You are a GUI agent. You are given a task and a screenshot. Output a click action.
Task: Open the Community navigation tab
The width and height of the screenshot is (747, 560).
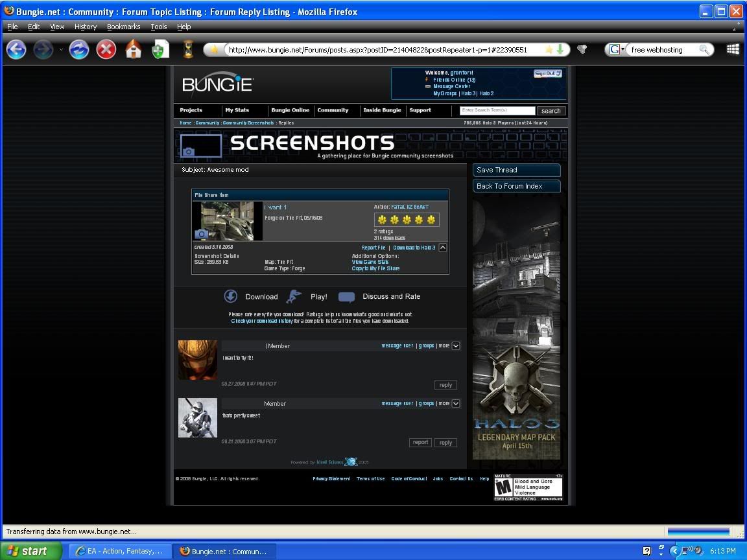[333, 110]
